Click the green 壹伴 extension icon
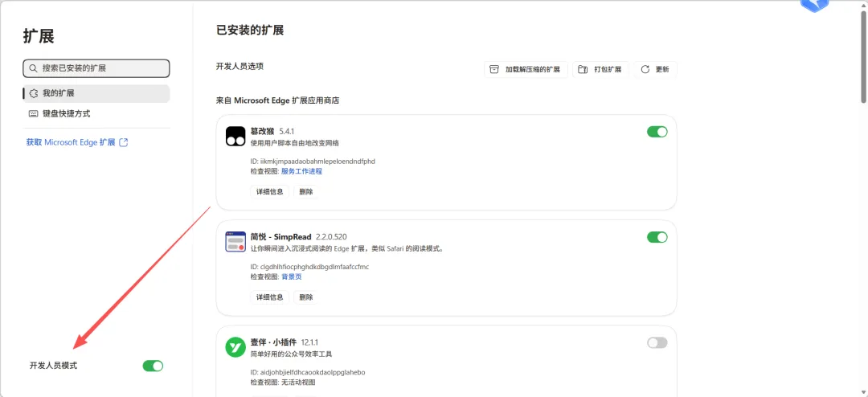The image size is (868, 397). tap(235, 348)
